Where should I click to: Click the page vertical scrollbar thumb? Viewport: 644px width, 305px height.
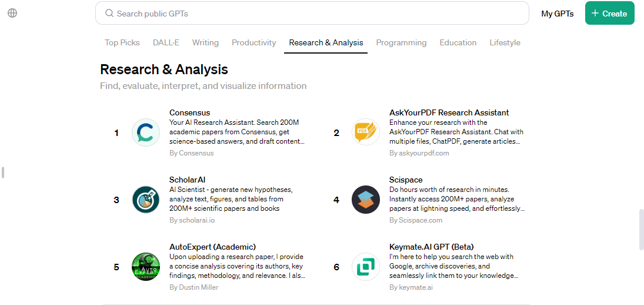(641, 229)
